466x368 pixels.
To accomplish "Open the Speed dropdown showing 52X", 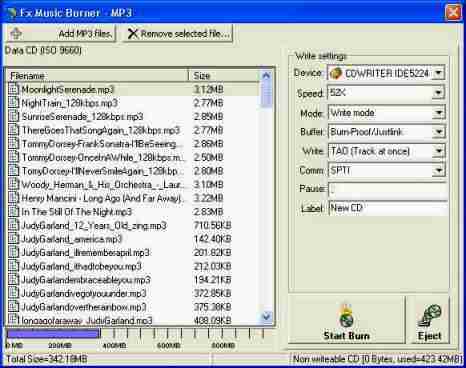I will pyautogui.click(x=439, y=93).
